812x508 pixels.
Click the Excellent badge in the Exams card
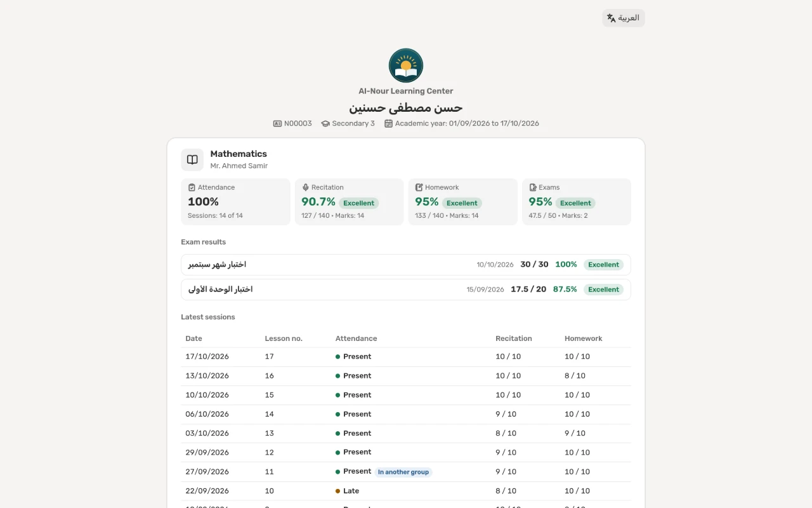click(575, 203)
